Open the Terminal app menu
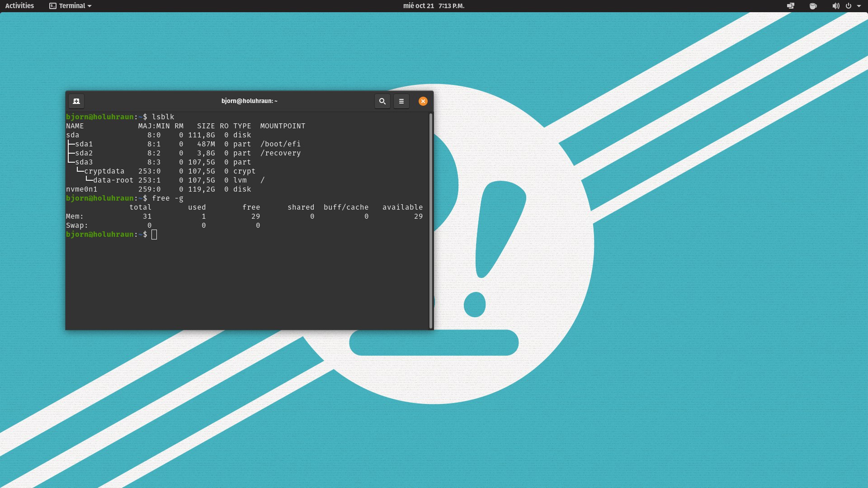868x488 pixels. click(71, 6)
